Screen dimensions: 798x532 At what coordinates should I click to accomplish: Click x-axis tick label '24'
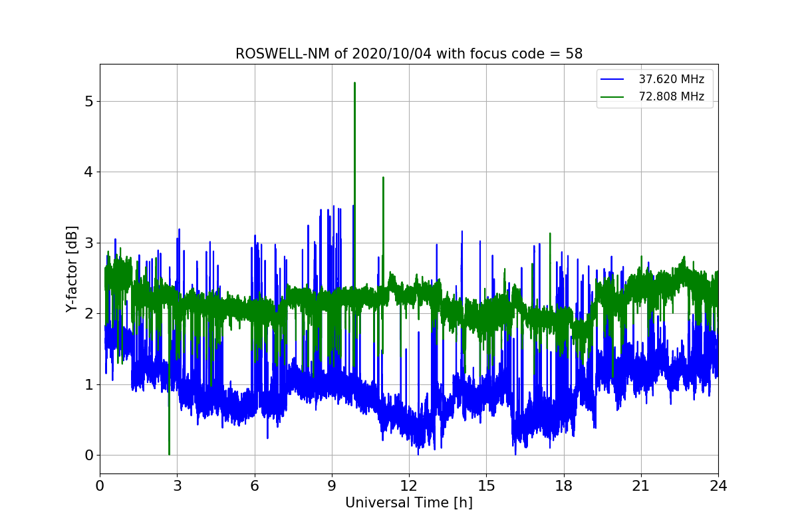tap(718, 485)
